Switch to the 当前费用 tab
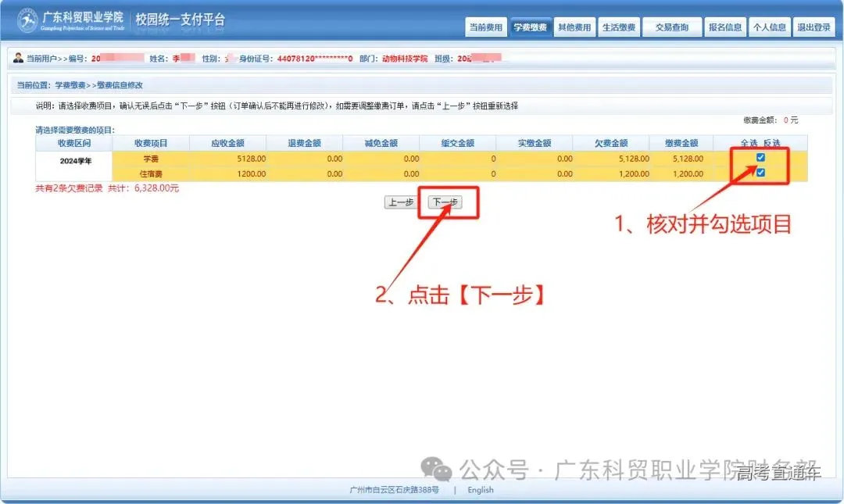This screenshot has height=504, width=844. click(x=485, y=26)
